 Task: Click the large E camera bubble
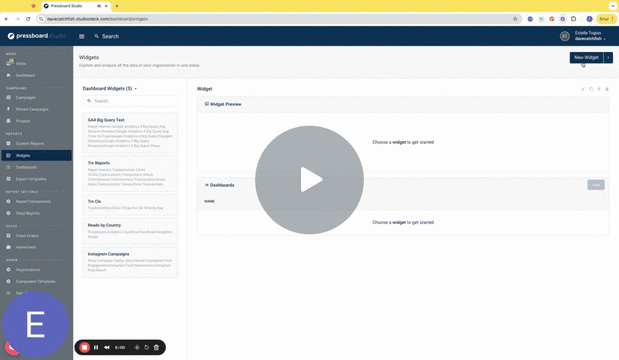coord(36,324)
